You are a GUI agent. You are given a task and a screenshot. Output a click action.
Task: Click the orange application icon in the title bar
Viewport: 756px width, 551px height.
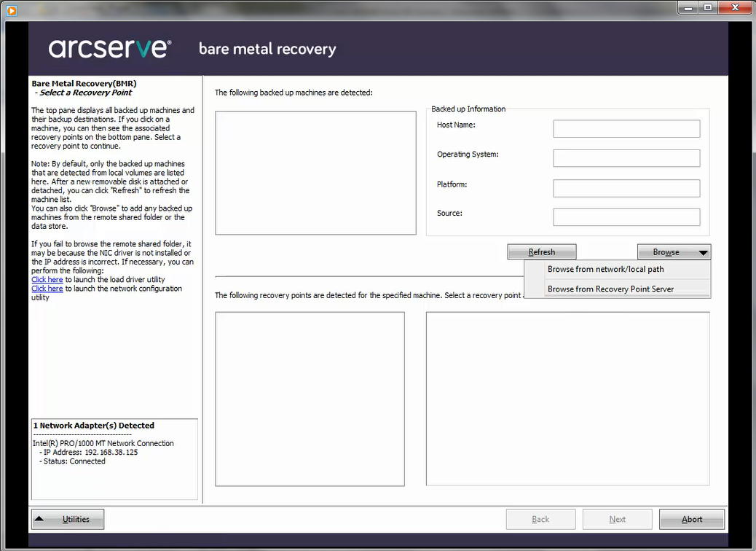pos(10,7)
